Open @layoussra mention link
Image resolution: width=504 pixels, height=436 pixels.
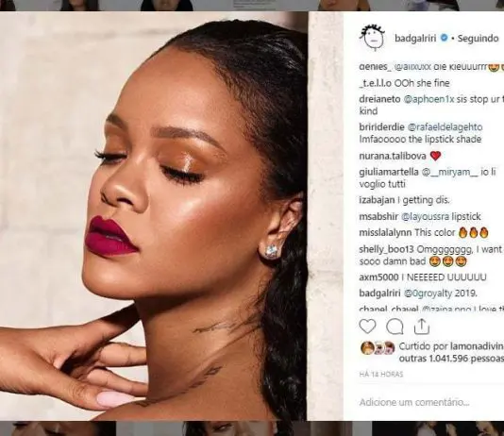pyautogui.click(x=425, y=217)
